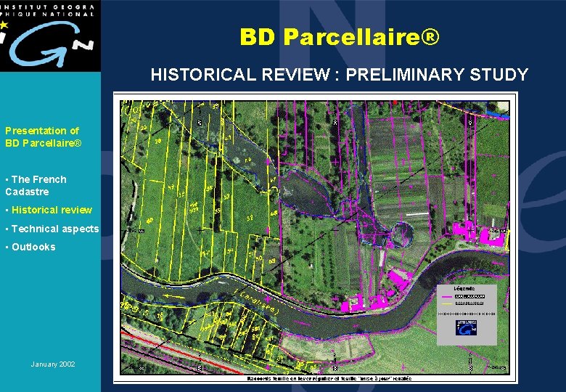Viewport: 566px width, 392px height.
Task: Click the aerial cadastral map image
Action: [x=315, y=237]
